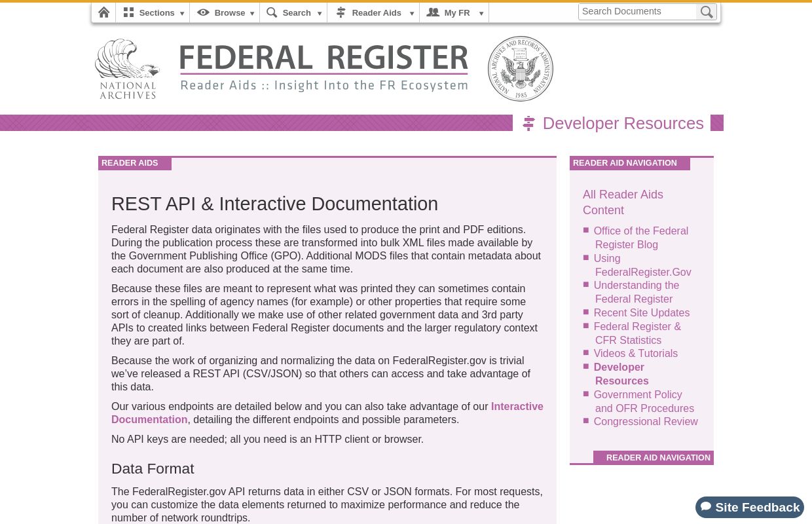Click the Site Feedback button
The image size is (812, 524).
[750, 507]
